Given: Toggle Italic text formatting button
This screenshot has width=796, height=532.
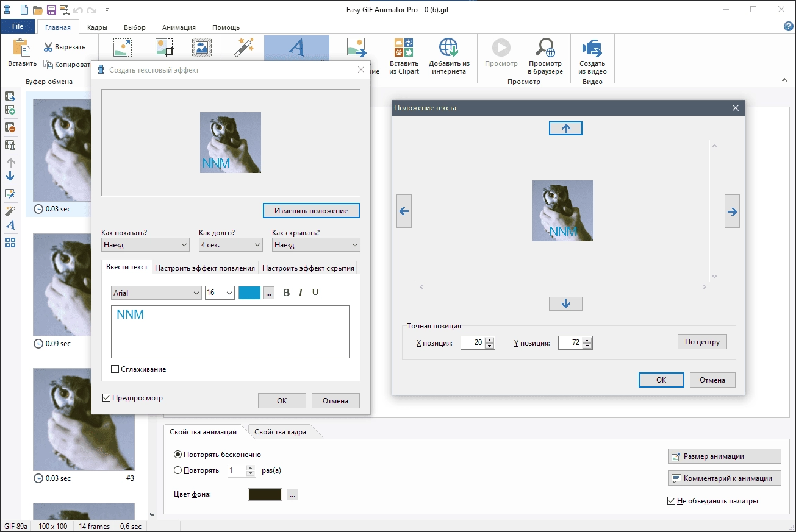Looking at the screenshot, I should pos(301,293).
